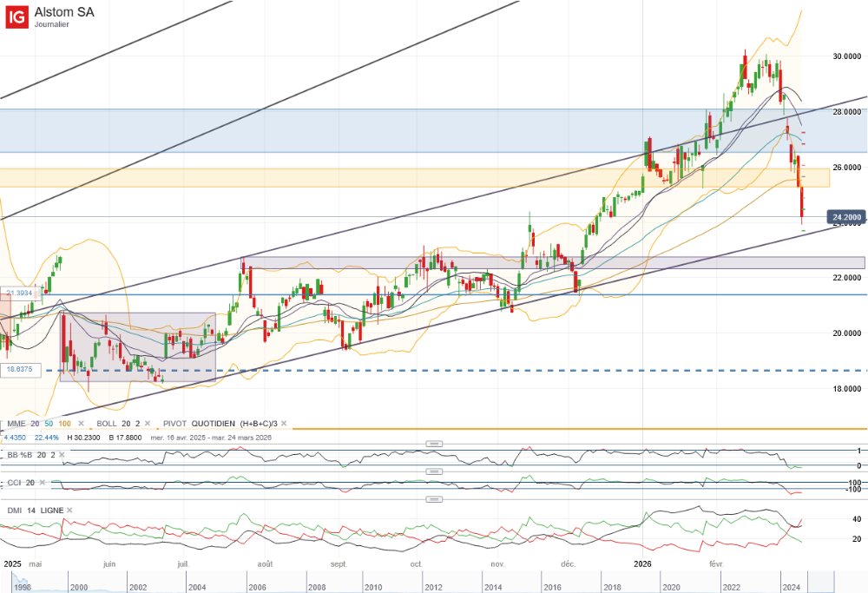Image resolution: width=868 pixels, height=593 pixels.
Task: Click the 4.4350 change value
Action: coord(15,438)
